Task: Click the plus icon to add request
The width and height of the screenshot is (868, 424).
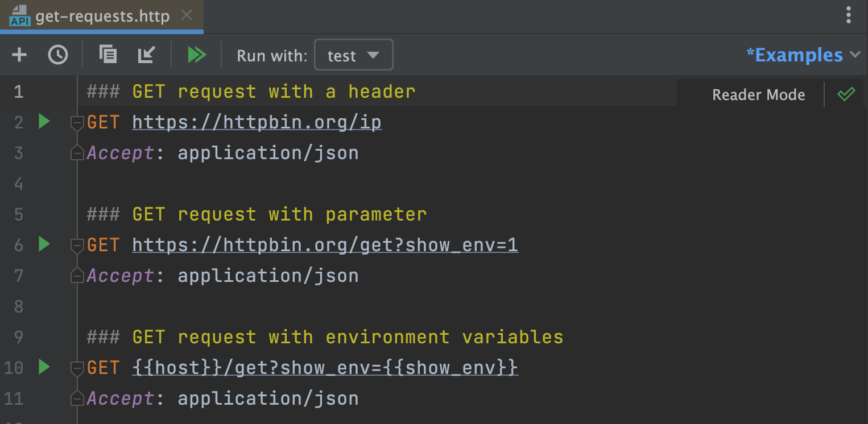Action: (x=19, y=55)
